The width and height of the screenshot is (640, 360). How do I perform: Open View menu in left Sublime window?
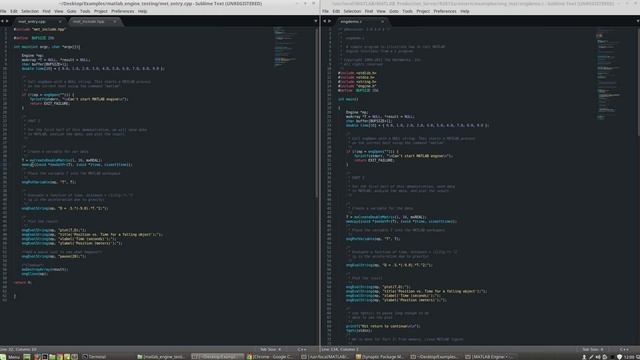59,11
